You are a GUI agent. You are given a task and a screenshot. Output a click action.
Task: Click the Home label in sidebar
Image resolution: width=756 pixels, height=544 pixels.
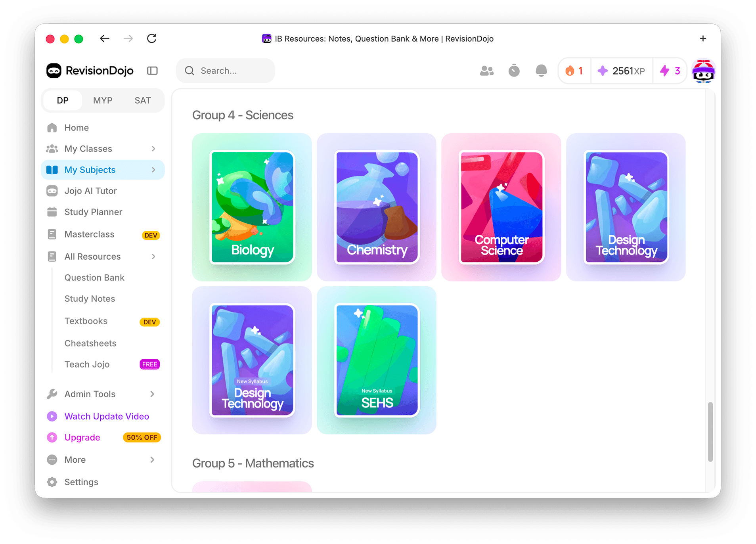point(77,128)
